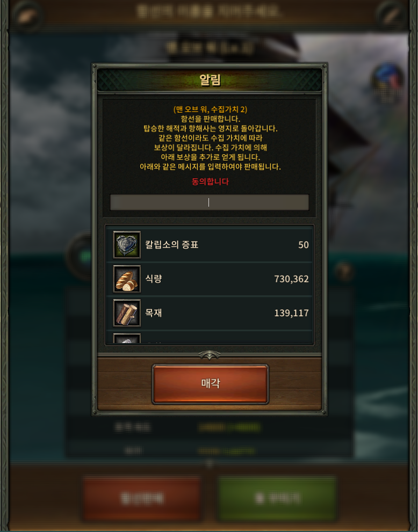The width and height of the screenshot is (418, 532).
Task: Select the 식량 bread icon
Action: [x=127, y=279]
